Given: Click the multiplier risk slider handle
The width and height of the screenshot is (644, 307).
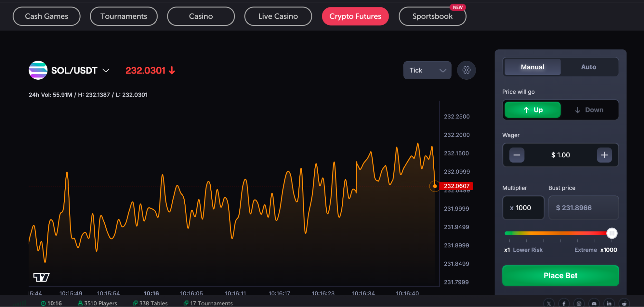Looking at the screenshot, I should [x=611, y=233].
